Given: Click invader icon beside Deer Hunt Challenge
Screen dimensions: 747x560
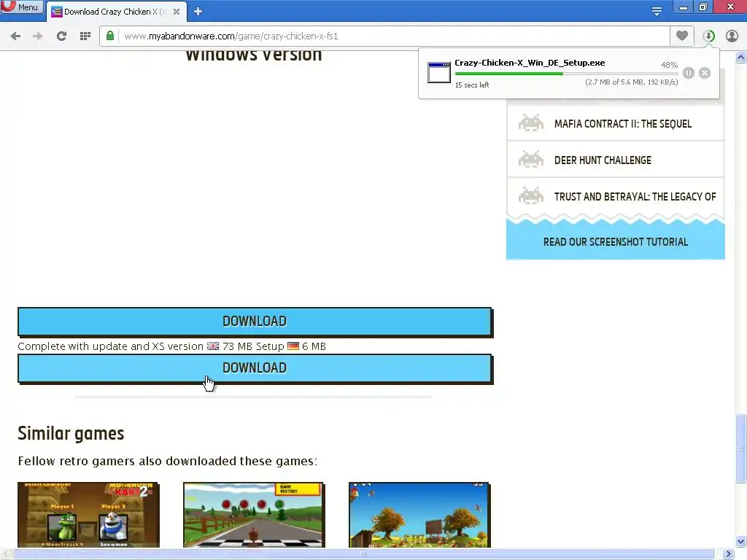Looking at the screenshot, I should click(x=531, y=160).
